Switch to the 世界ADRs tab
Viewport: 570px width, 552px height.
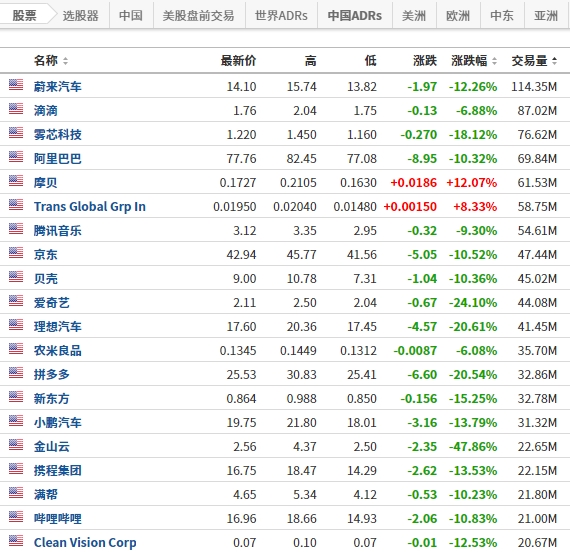[x=281, y=16]
